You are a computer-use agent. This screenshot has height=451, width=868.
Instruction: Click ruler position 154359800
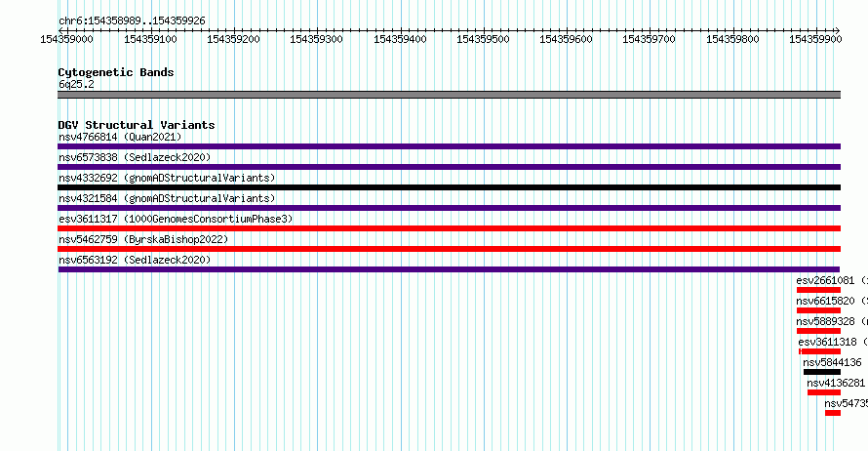pos(732,39)
